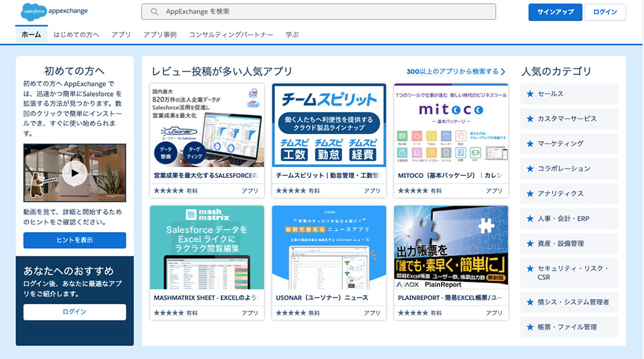This screenshot has width=644, height=359.
Task: Select the コラボレーション category
Action: 569,169
